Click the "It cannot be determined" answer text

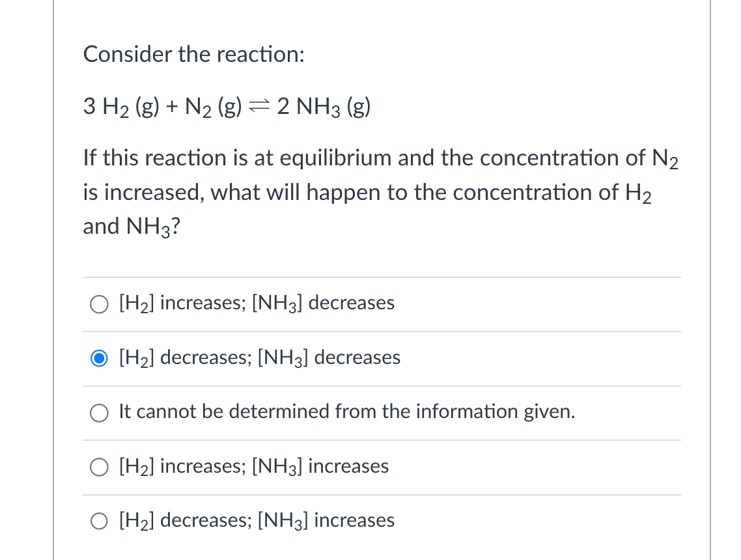(x=346, y=412)
